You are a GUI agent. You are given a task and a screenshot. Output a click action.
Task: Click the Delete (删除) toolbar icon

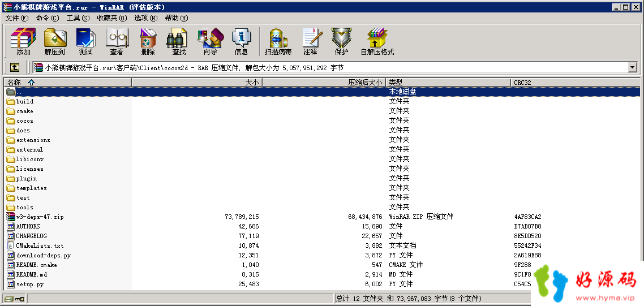148,41
